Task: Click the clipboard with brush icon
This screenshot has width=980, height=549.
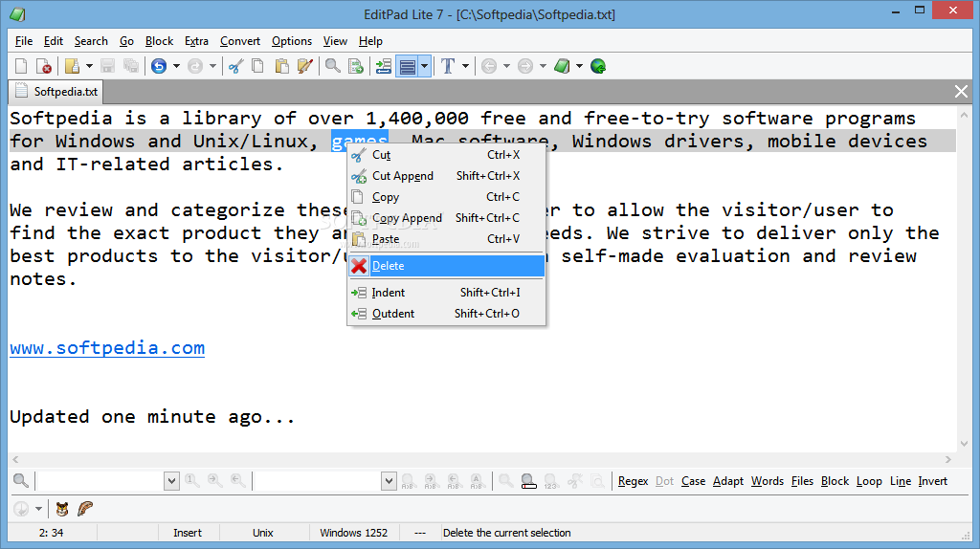Action: 305,66
